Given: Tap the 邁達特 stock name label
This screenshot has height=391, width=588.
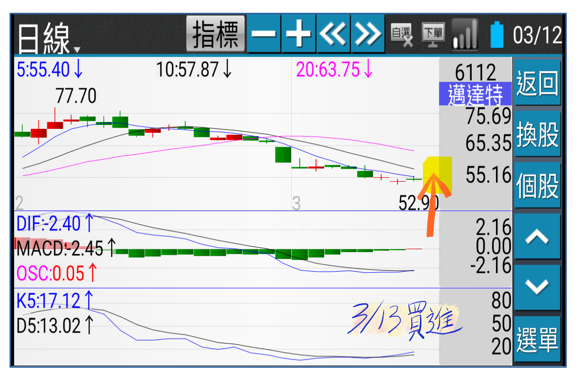Looking at the screenshot, I should point(475,94).
